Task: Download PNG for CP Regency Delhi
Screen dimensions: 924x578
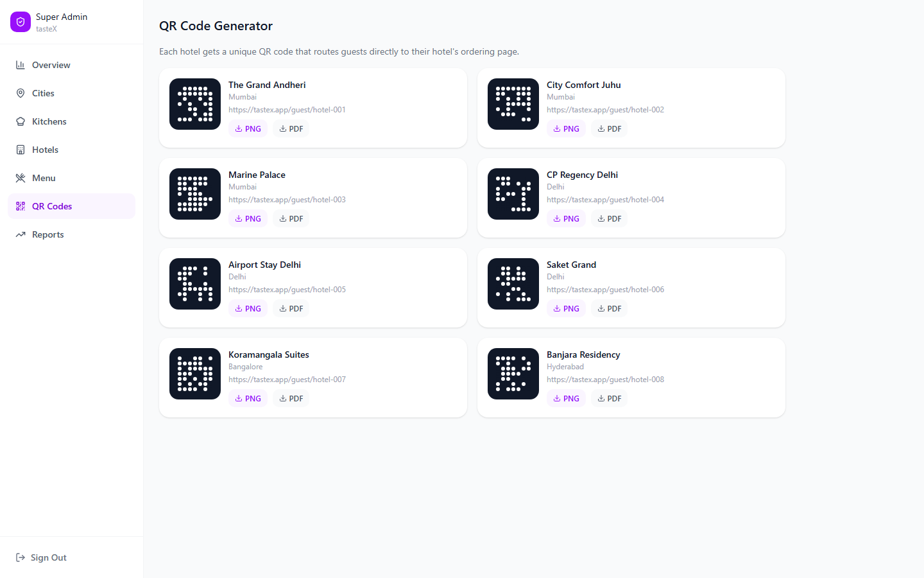Action: 566,218
